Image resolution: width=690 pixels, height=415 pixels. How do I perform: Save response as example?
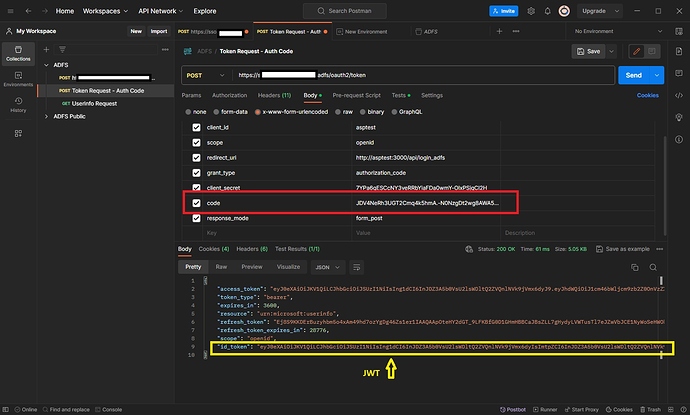tap(623, 249)
